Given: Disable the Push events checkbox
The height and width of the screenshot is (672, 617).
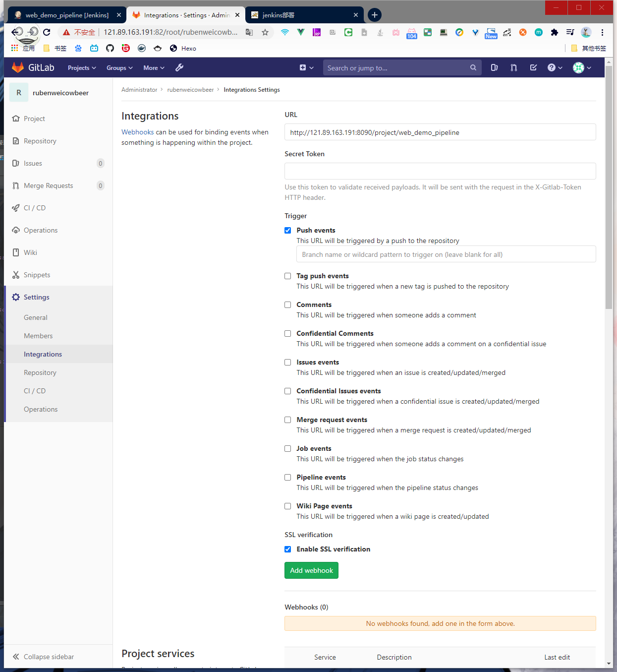Looking at the screenshot, I should [x=288, y=230].
